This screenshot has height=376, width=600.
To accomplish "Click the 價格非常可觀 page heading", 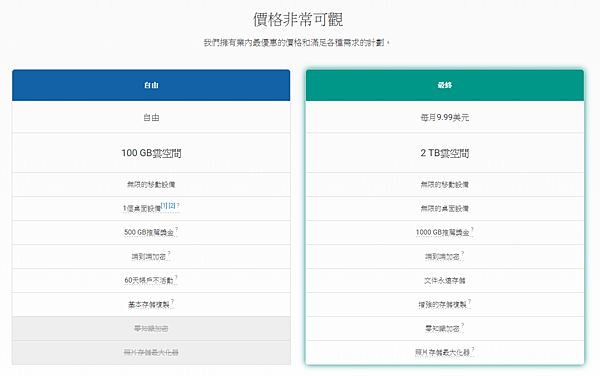I will pyautogui.click(x=298, y=20).
